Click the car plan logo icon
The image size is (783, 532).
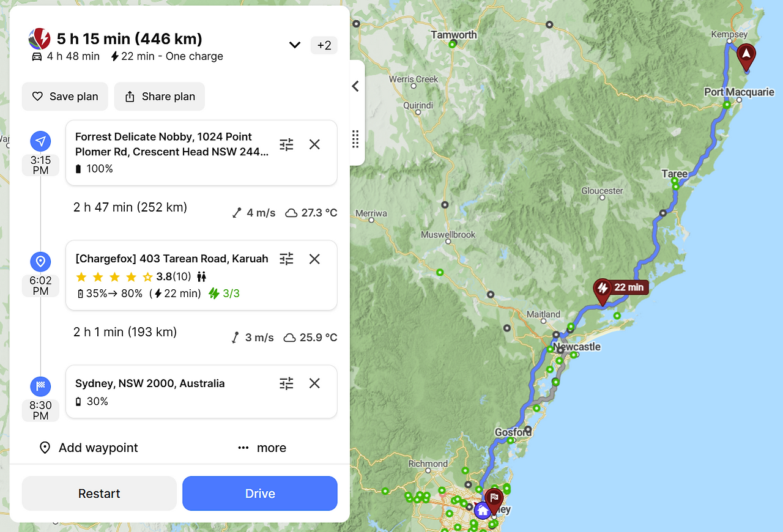pyautogui.click(x=40, y=39)
